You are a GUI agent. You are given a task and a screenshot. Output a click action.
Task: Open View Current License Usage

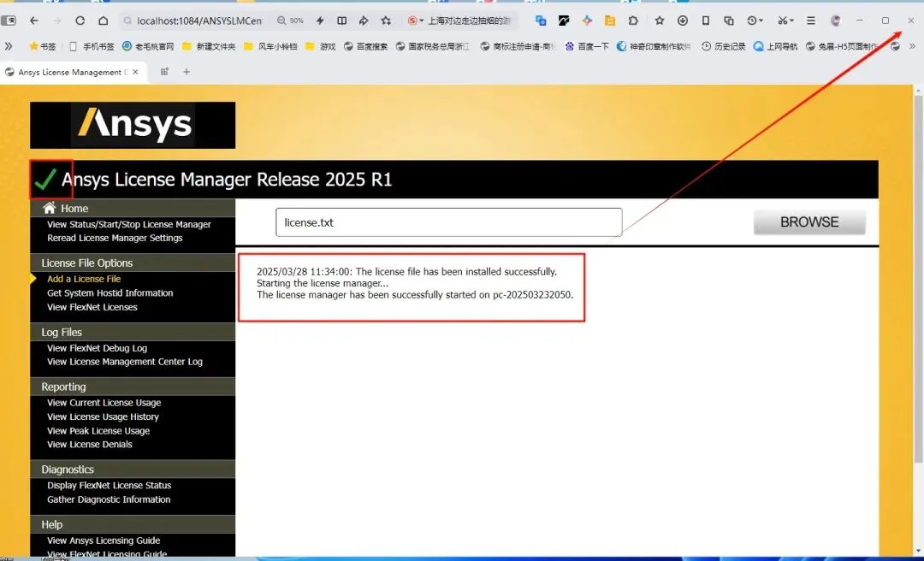coord(104,403)
